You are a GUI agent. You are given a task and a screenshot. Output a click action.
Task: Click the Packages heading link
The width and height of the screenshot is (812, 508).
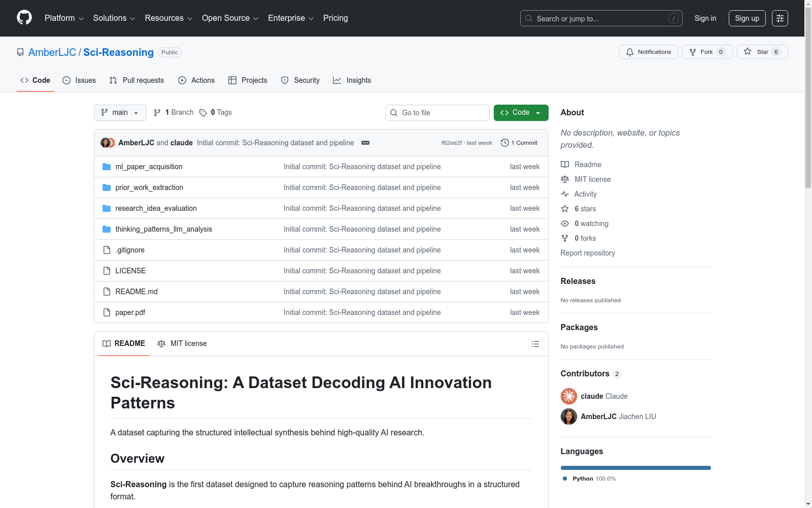[x=579, y=327]
